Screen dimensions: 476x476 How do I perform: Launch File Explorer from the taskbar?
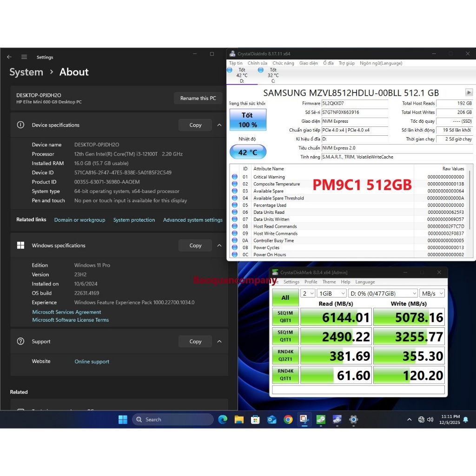(239, 419)
